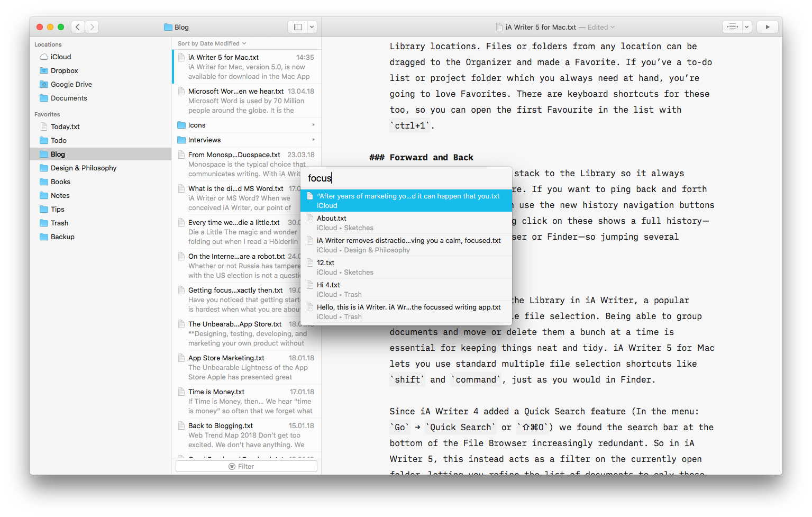Click the text format toolbar icon

[x=733, y=27]
